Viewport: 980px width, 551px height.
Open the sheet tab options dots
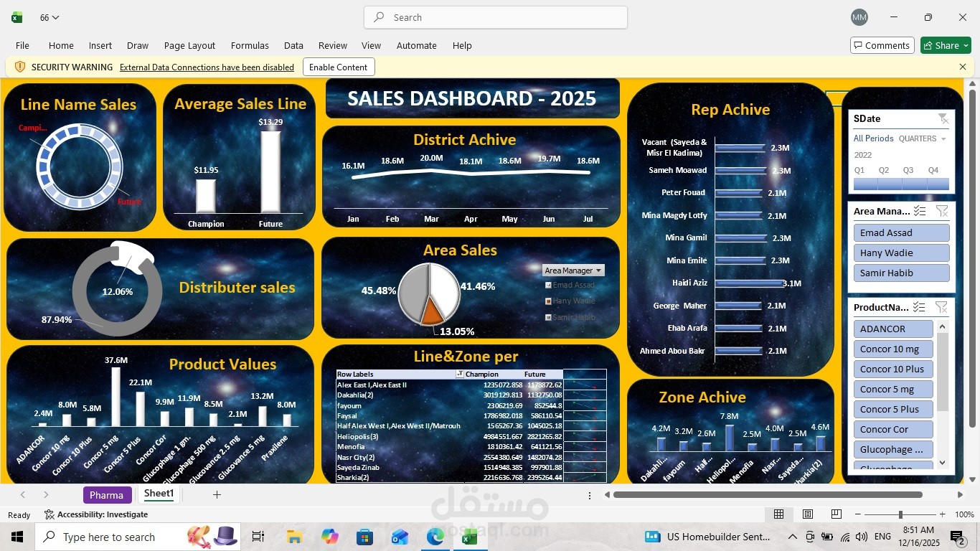(590, 495)
